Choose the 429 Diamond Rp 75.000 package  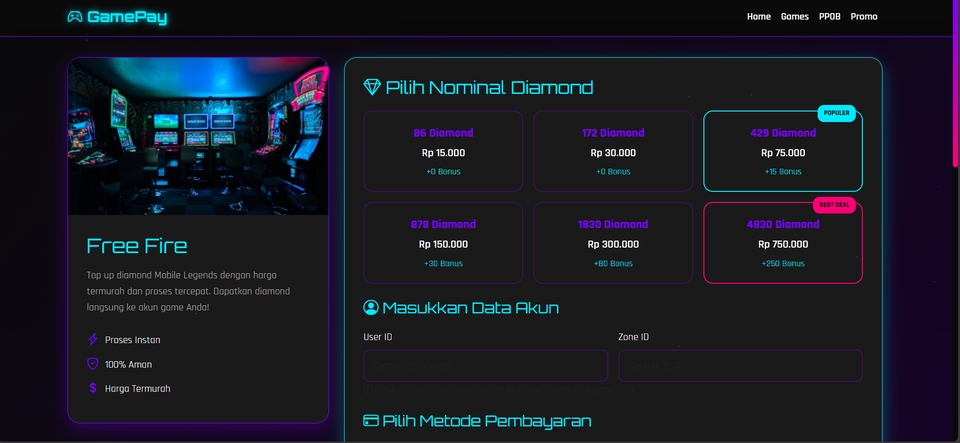coord(783,151)
